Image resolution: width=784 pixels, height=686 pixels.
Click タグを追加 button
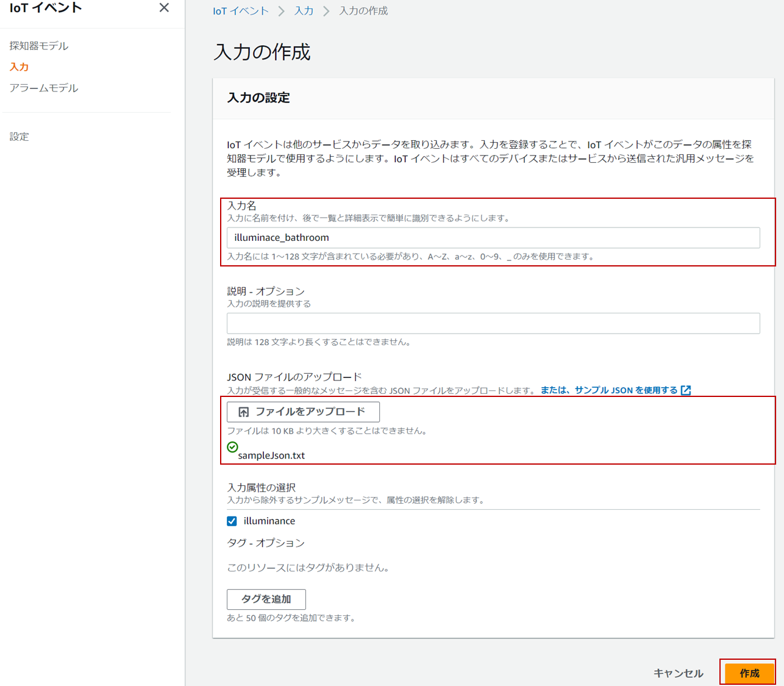pyautogui.click(x=266, y=599)
